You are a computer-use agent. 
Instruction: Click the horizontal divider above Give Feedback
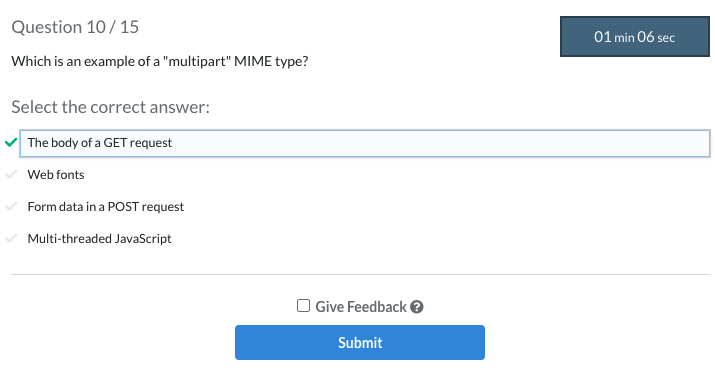[360, 275]
